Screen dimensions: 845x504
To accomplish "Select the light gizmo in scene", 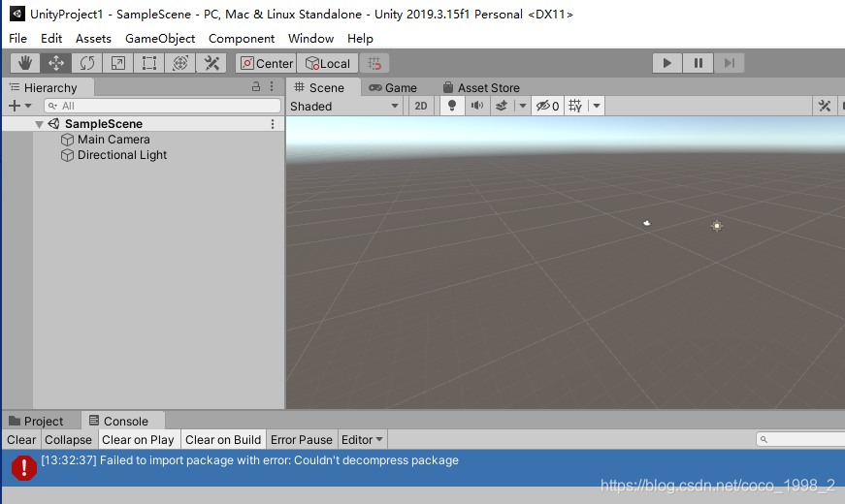I will [717, 226].
